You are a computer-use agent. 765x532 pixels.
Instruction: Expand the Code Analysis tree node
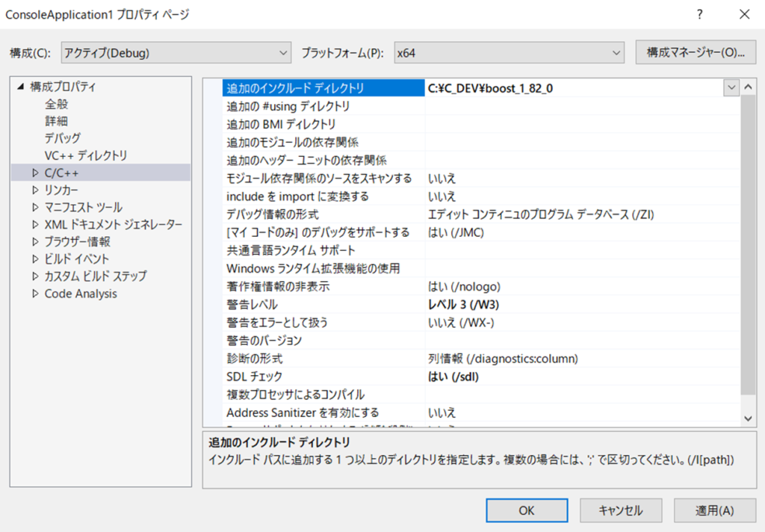(34, 294)
